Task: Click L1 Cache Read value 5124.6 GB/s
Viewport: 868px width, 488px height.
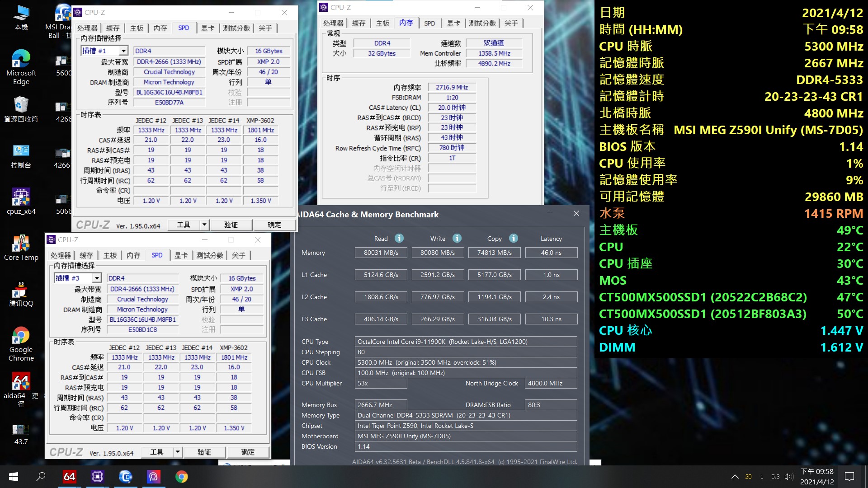Action: point(381,275)
